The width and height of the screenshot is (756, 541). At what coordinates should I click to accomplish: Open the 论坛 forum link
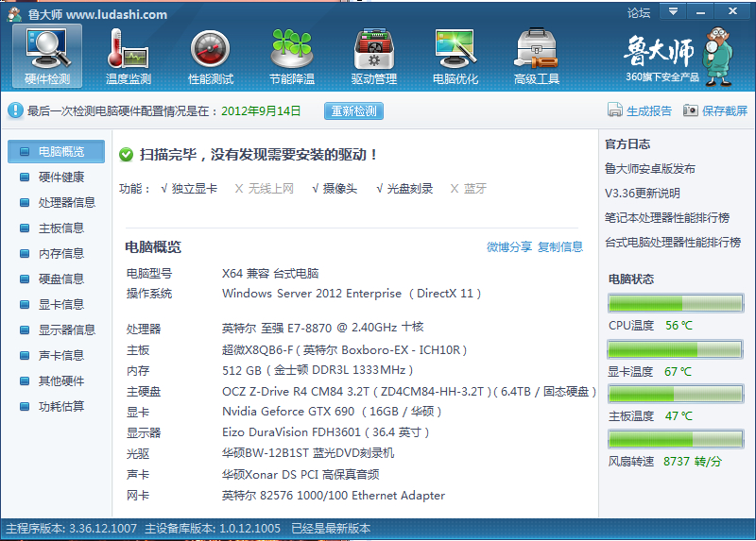pos(639,13)
